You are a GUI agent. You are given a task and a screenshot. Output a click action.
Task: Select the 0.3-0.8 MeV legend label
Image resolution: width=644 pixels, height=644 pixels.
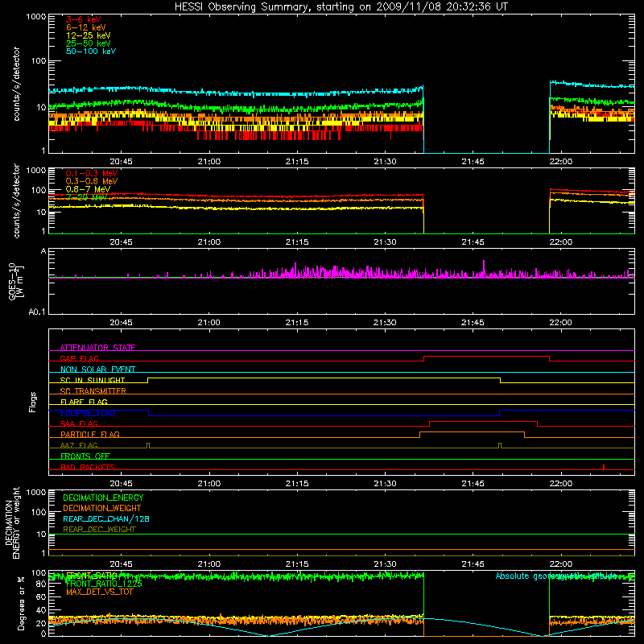click(92, 181)
